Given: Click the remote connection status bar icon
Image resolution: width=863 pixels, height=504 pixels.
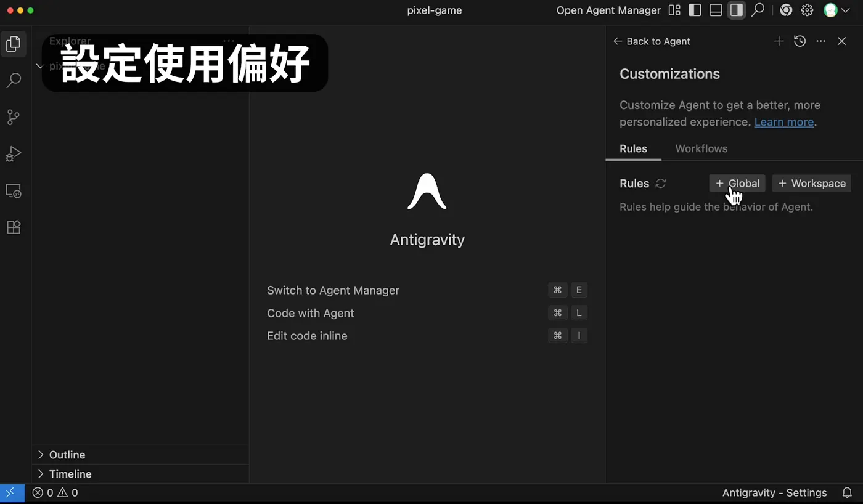Looking at the screenshot, I should [12, 493].
